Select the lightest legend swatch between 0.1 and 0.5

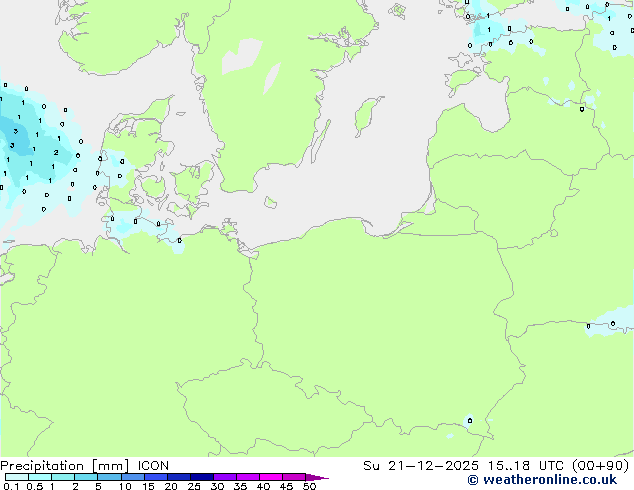tap(17, 477)
